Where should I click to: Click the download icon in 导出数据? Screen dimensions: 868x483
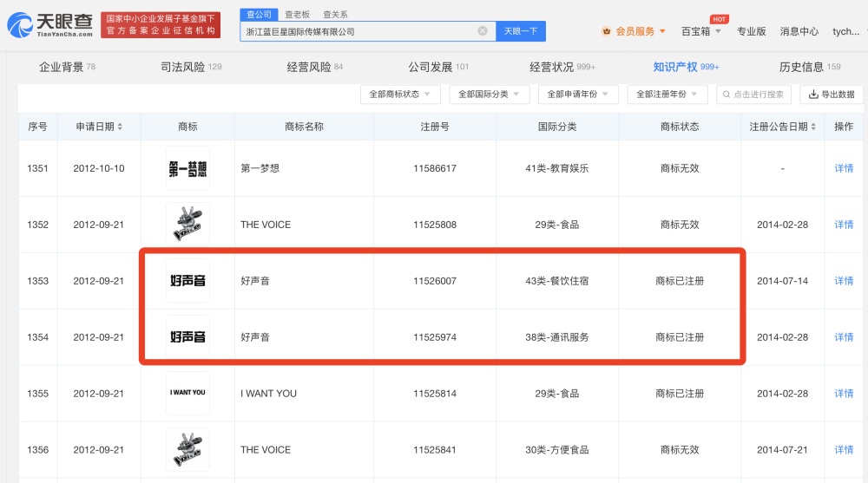[x=813, y=94]
